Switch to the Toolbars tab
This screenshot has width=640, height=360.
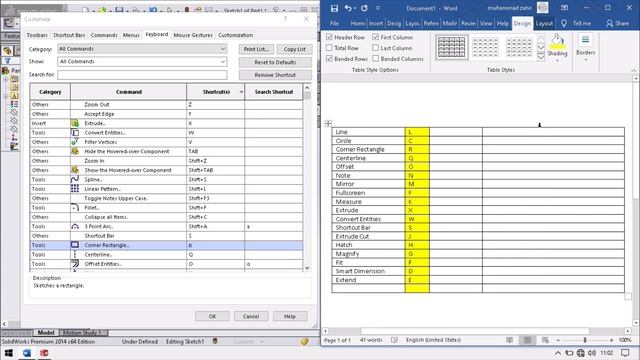(37, 35)
